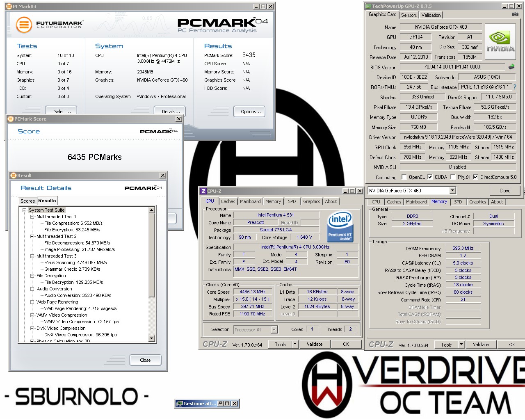Click the Gestione att... window icon
525x420 pixels.
(179, 404)
